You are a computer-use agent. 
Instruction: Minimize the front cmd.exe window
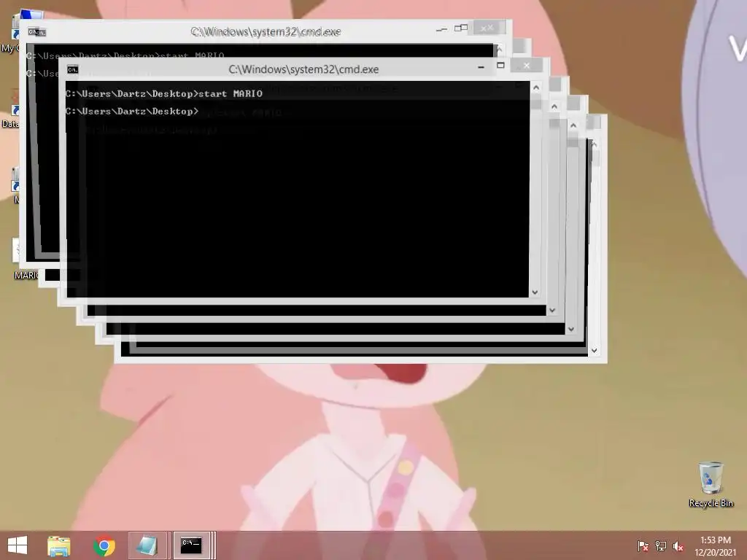(481, 67)
